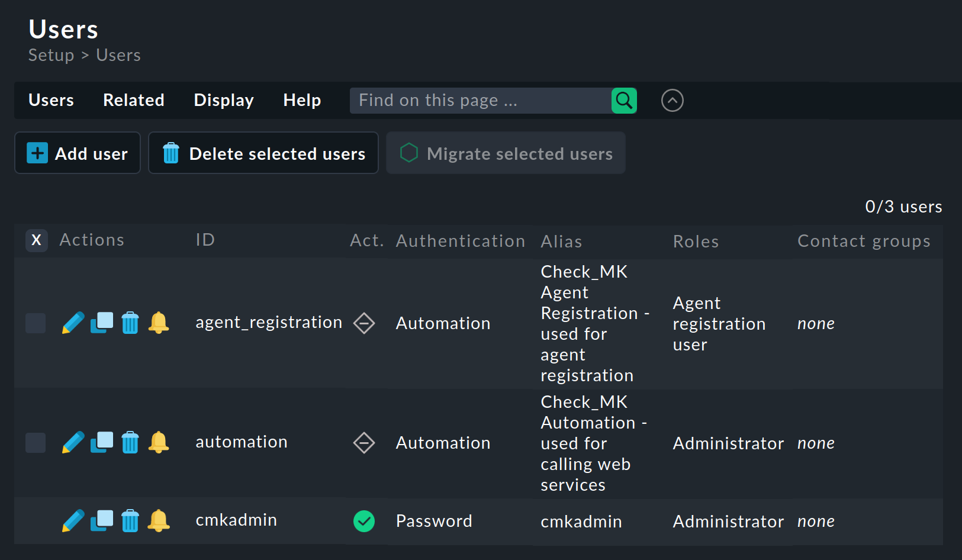Clone the automation user
The height and width of the screenshot is (560, 962).
click(x=102, y=442)
